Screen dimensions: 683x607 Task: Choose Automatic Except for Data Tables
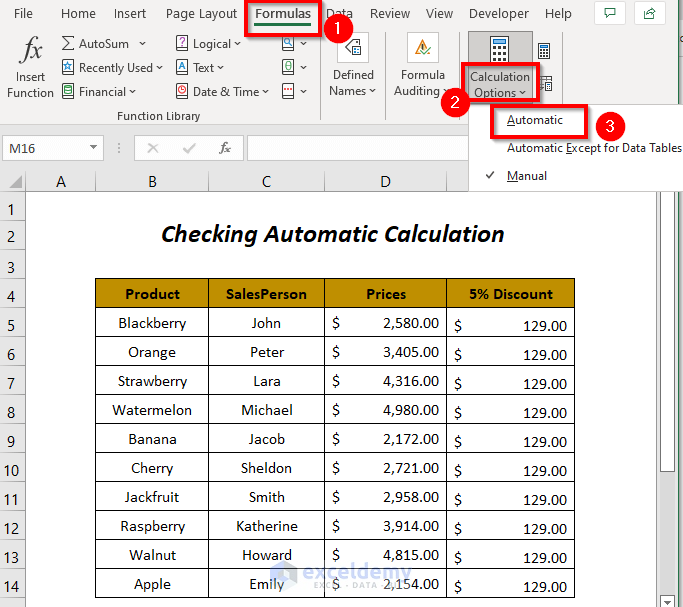click(x=593, y=148)
